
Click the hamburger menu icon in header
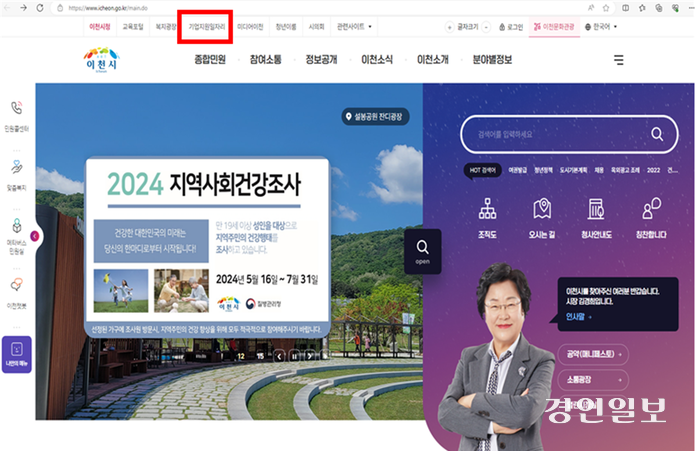[x=617, y=60]
